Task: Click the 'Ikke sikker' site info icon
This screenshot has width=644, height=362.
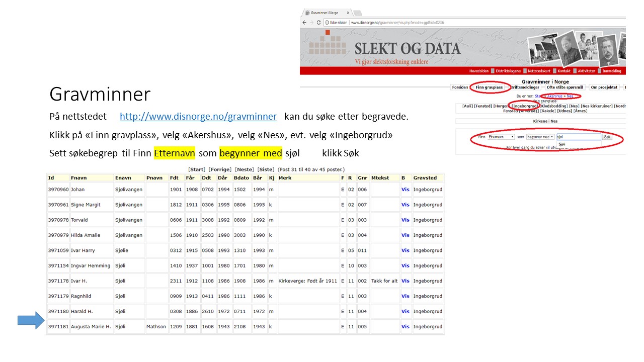Action: [x=328, y=23]
